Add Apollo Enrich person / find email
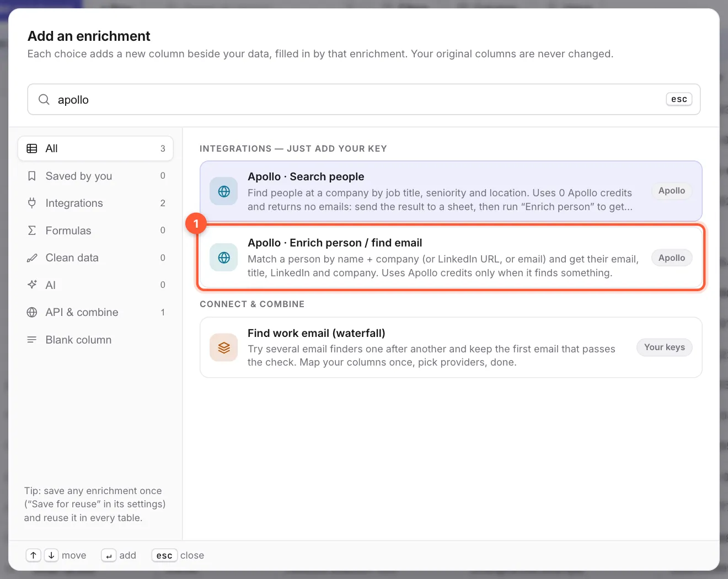728x579 pixels. point(451,258)
